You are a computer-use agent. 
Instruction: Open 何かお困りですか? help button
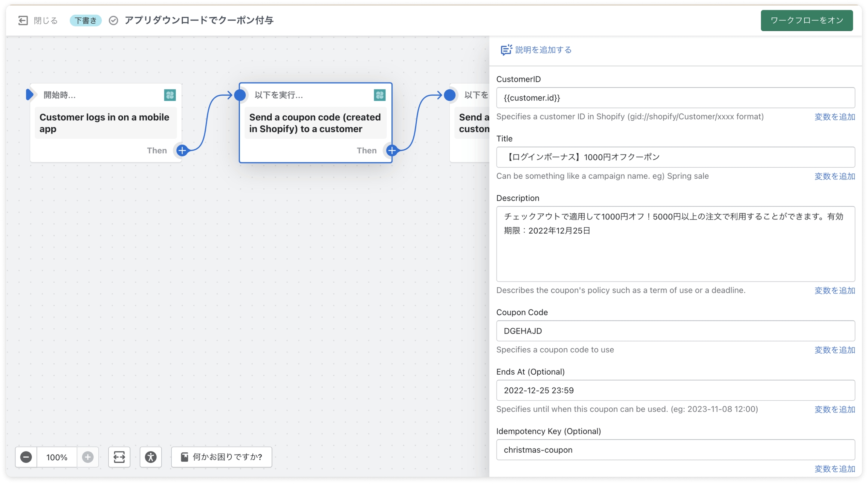(x=222, y=457)
